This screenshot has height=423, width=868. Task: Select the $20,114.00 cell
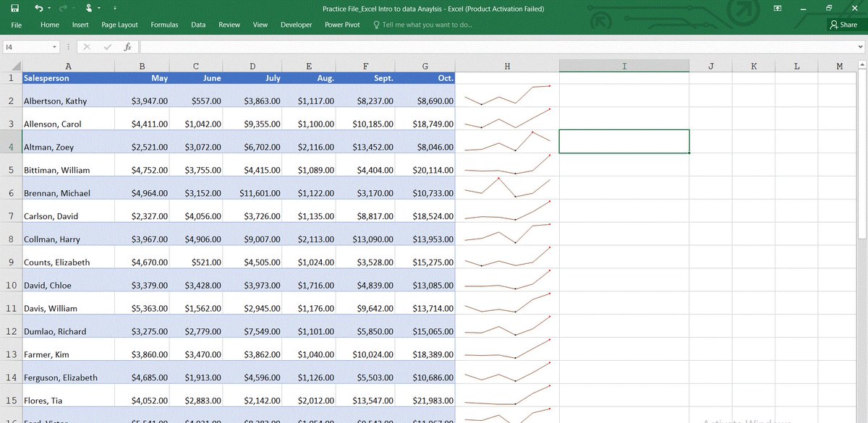[425, 165]
